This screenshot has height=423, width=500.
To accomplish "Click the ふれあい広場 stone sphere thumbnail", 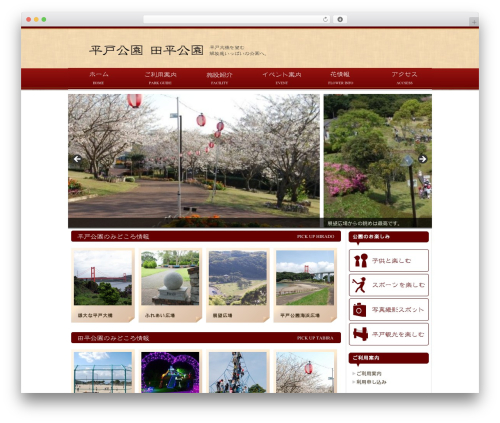I will tap(170, 285).
